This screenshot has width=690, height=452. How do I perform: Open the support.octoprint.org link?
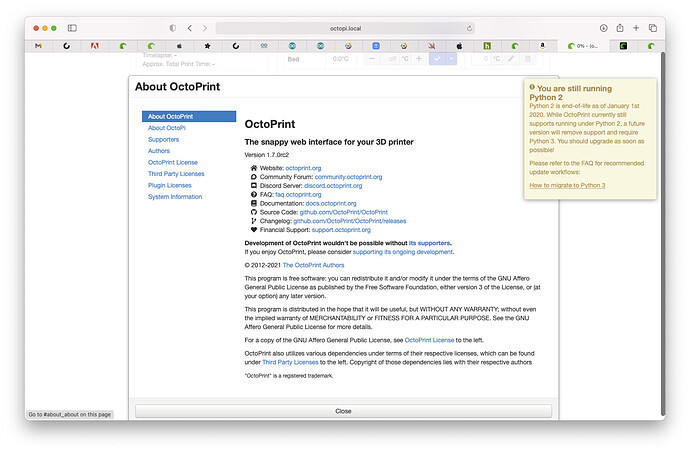(341, 229)
